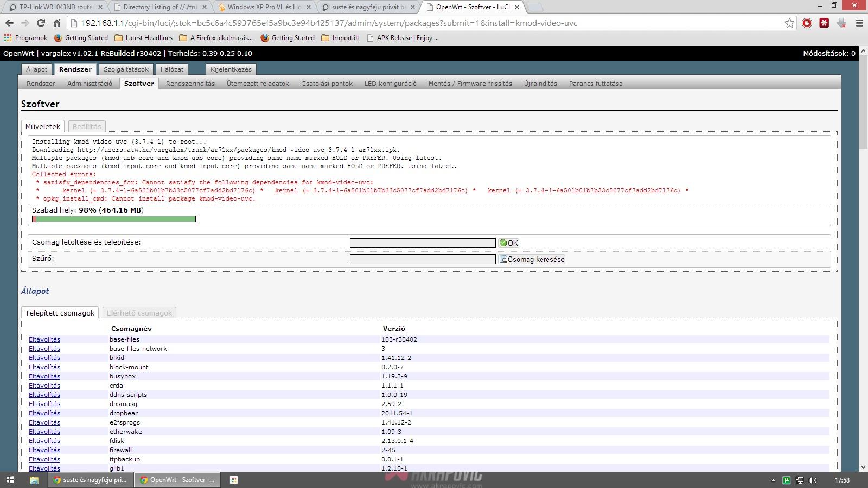Remove the blkid package
The width and height of the screenshot is (868, 488).
click(x=44, y=358)
